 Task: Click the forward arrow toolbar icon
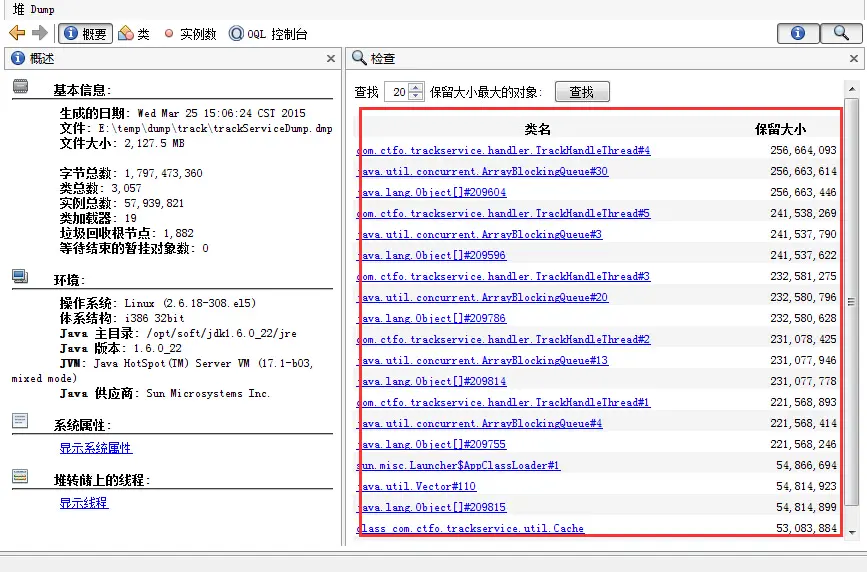click(40, 33)
